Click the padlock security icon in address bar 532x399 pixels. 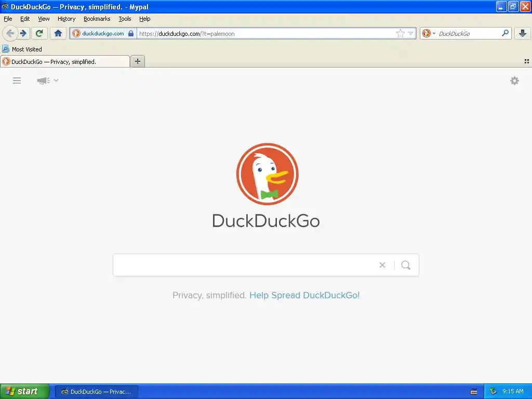click(131, 33)
